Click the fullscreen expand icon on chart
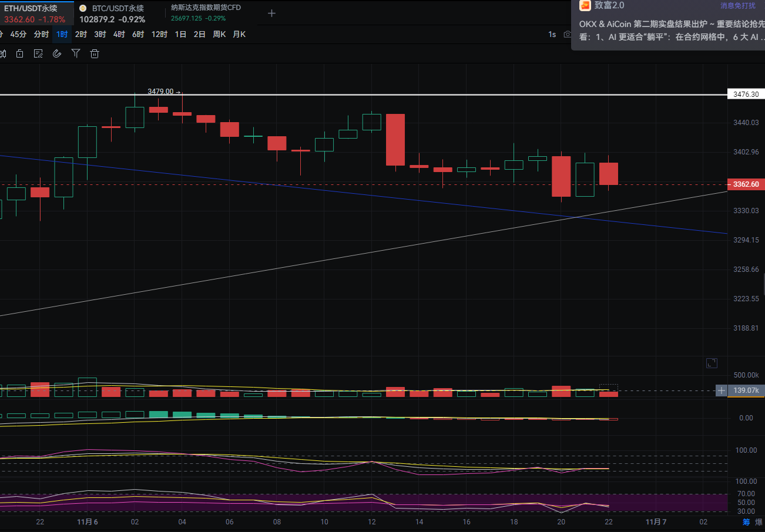The width and height of the screenshot is (765, 532). click(x=711, y=363)
